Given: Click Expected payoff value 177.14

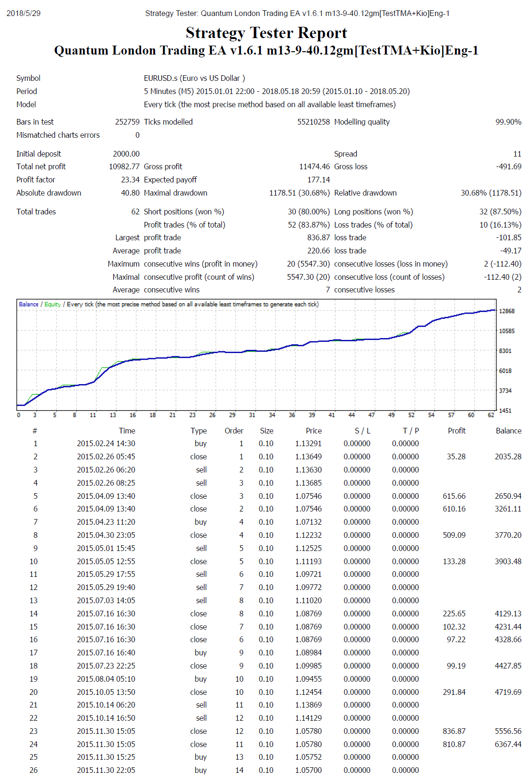Looking at the screenshot, I should tap(319, 180).
